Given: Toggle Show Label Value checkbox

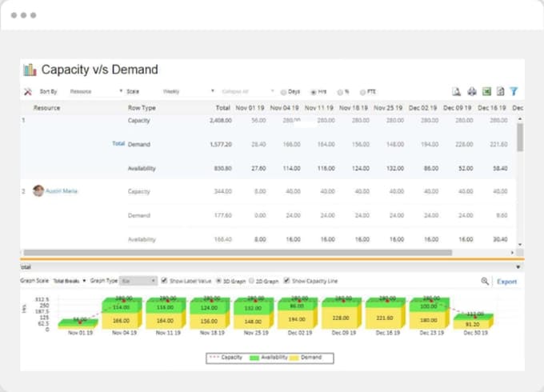Looking at the screenshot, I should tap(164, 280).
